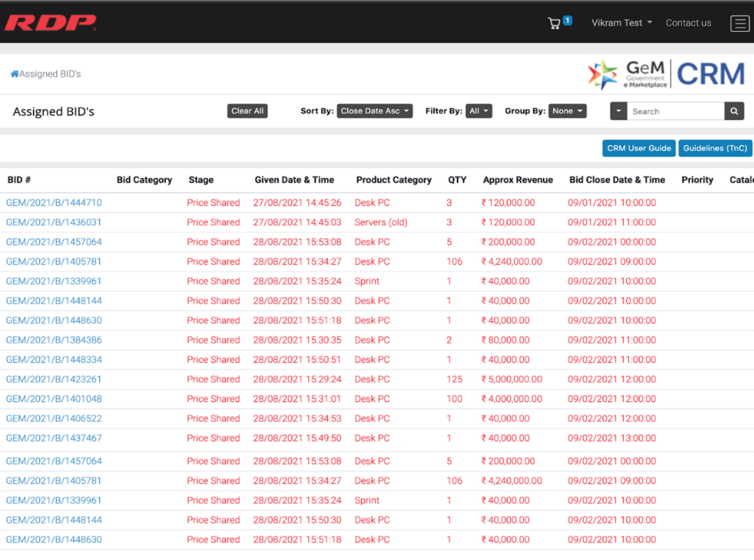Open the Filter By All dropdown
The height and width of the screenshot is (560, 754).
click(478, 111)
